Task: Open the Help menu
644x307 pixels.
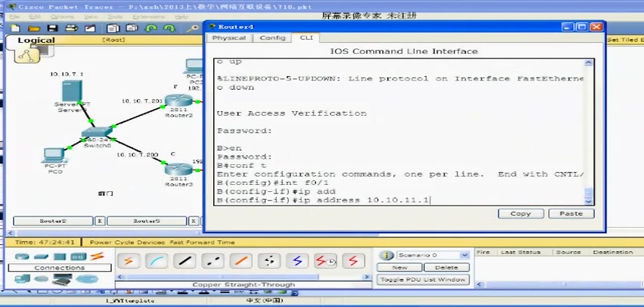Action: [x=181, y=17]
